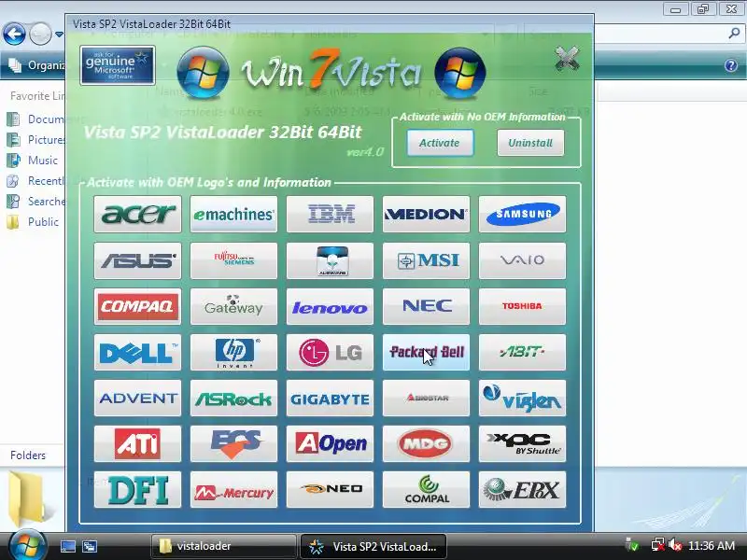
Task: Select the VAIO OEM logo
Action: [x=522, y=260]
